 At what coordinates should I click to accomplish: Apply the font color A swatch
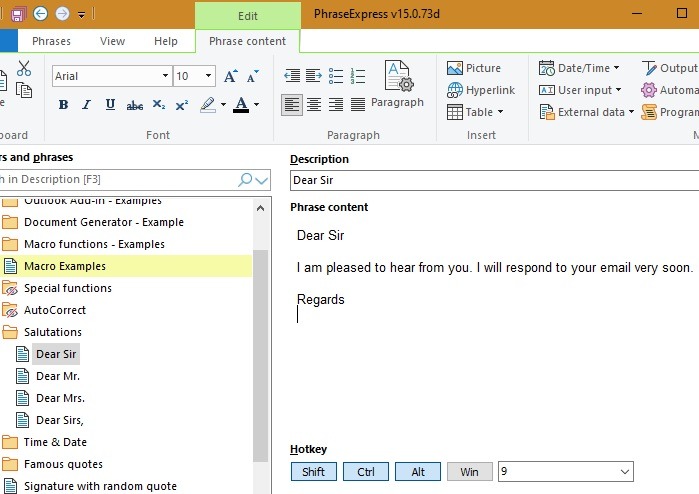[241, 105]
